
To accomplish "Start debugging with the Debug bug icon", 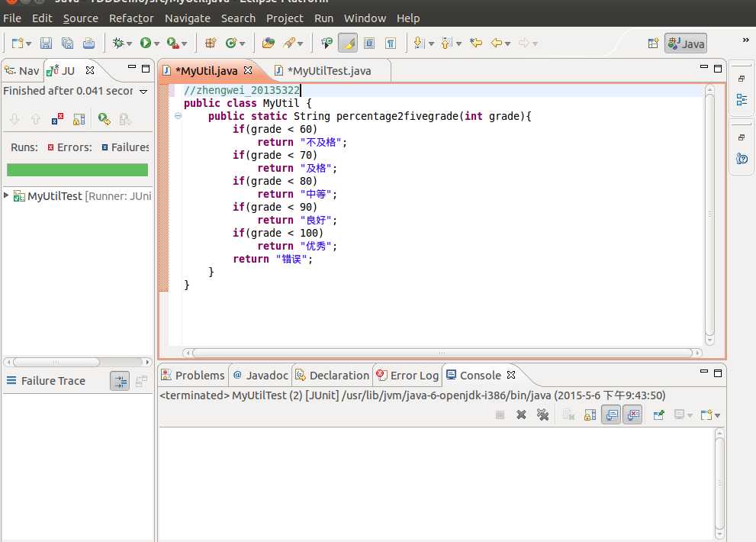I will tap(117, 43).
